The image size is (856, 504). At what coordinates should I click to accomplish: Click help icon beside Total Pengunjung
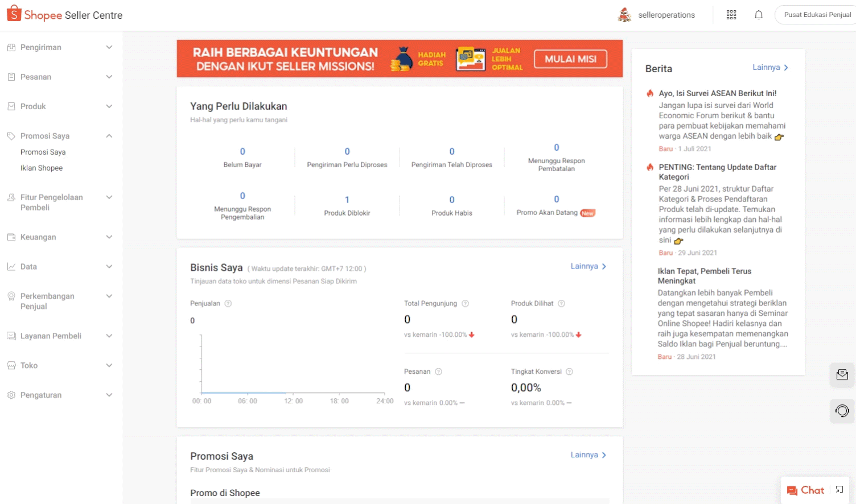tap(465, 304)
